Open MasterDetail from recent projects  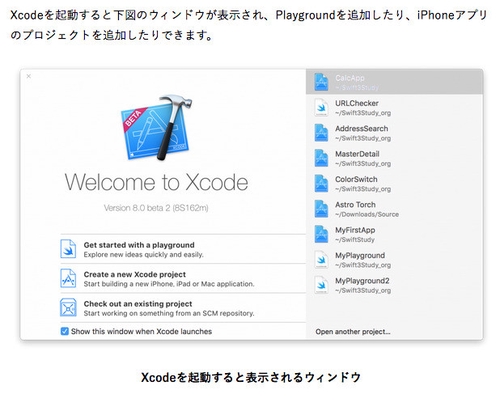[394, 158]
